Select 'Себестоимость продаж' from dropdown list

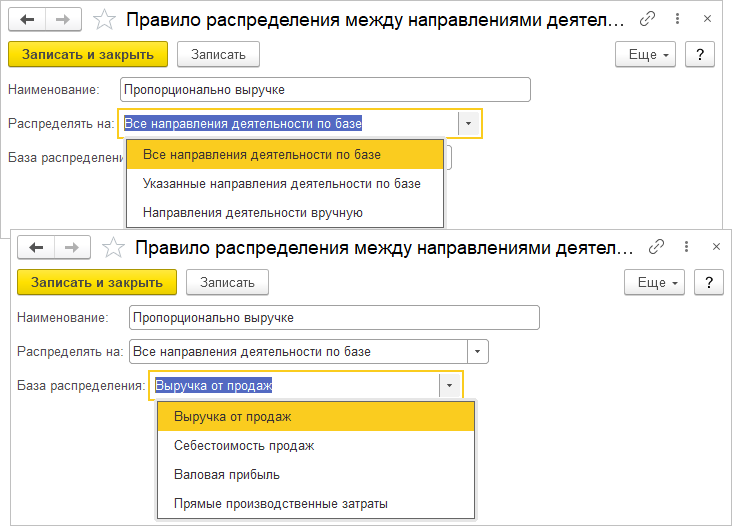tap(244, 446)
